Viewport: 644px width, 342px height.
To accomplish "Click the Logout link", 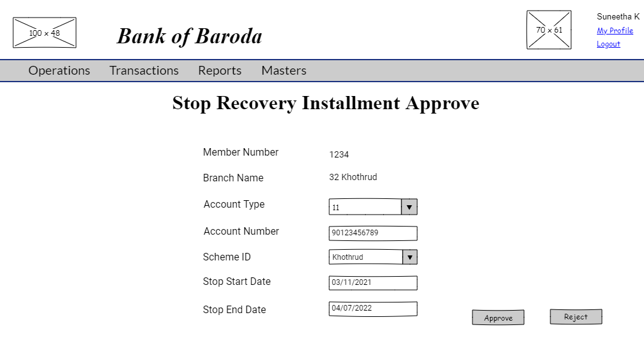I will pyautogui.click(x=608, y=44).
